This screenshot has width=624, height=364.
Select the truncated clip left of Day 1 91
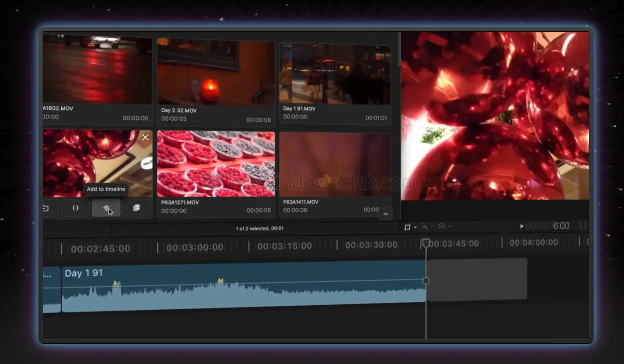[52, 290]
